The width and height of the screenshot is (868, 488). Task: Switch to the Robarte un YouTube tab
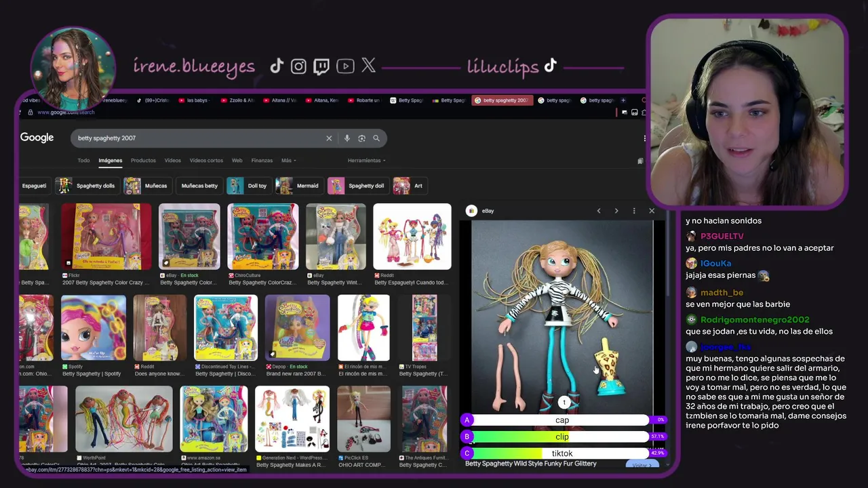pos(365,100)
